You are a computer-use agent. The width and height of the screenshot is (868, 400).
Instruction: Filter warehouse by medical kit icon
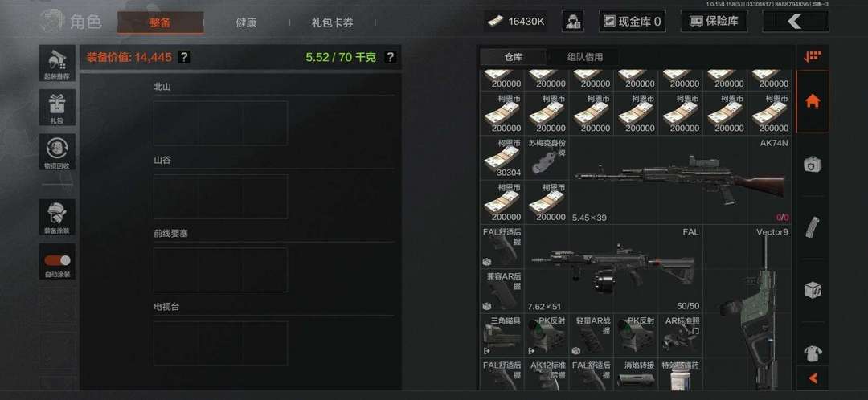[x=812, y=165]
